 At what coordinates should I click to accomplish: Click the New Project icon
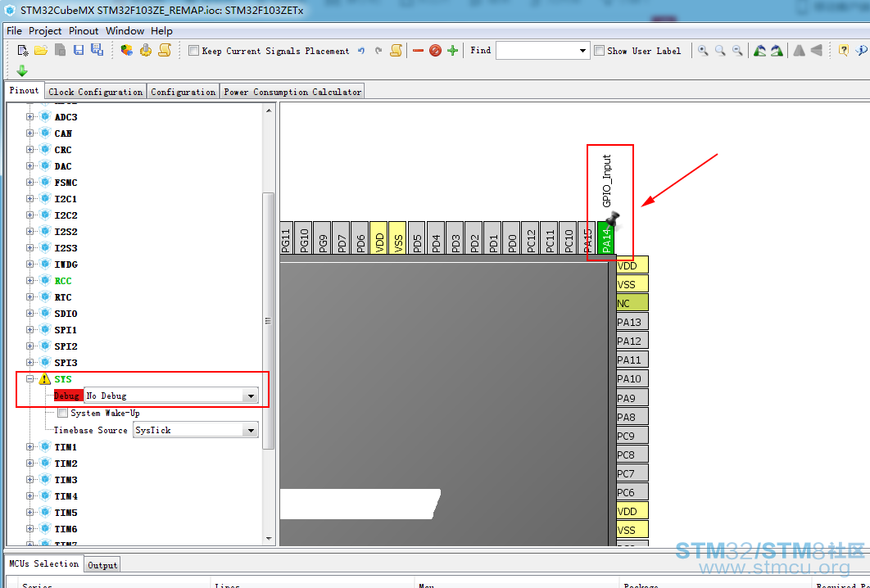tap(23, 51)
